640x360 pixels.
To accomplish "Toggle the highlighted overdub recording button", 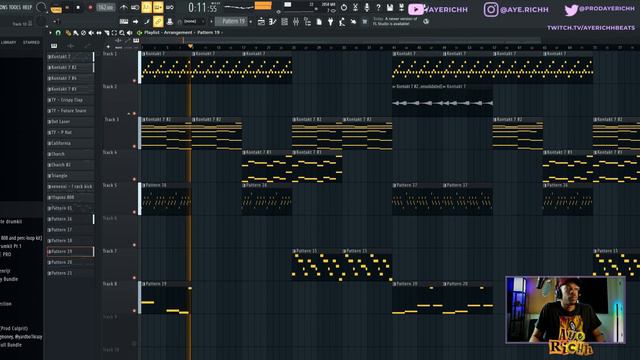I will [x=158, y=7].
